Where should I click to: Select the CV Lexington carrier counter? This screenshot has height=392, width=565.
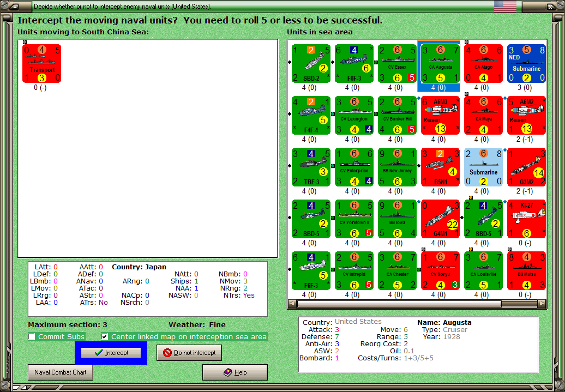(x=354, y=115)
